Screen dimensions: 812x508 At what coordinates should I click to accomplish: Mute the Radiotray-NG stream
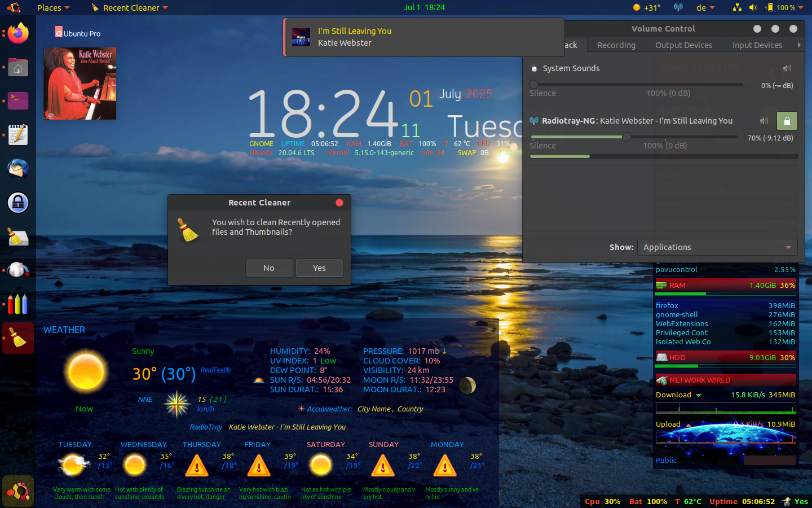pos(764,121)
